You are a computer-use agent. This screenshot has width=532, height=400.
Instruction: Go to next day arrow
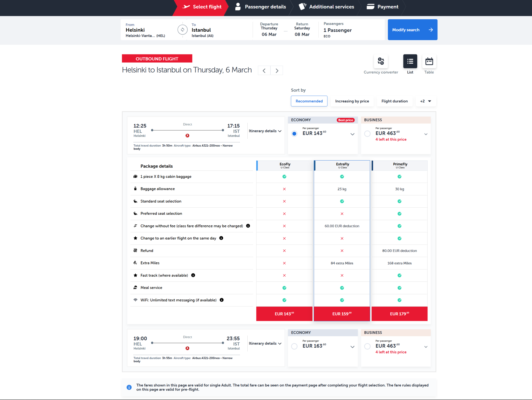(277, 70)
